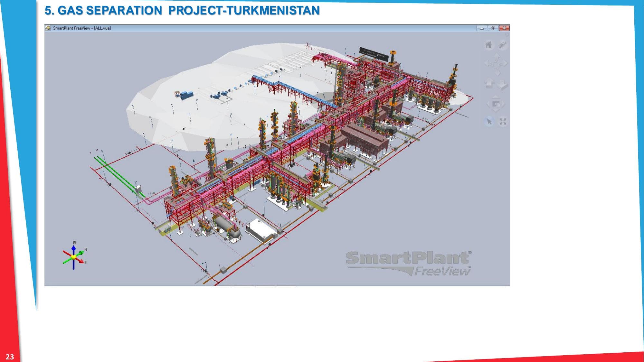Restore down the SmartPlant FreeView window

click(x=493, y=28)
